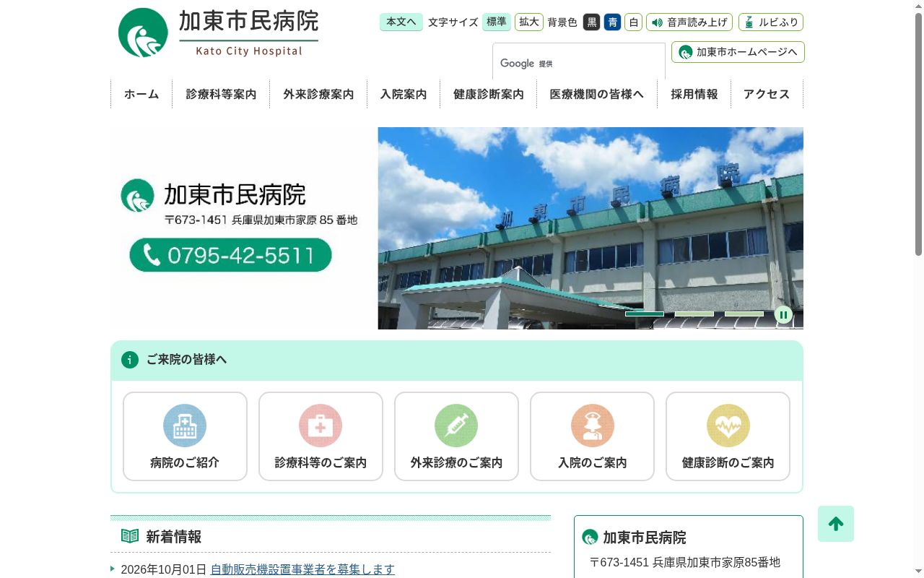Viewport: 924px width, 578px height.
Task: Open the 診療科等案内 menu
Action: [221, 94]
